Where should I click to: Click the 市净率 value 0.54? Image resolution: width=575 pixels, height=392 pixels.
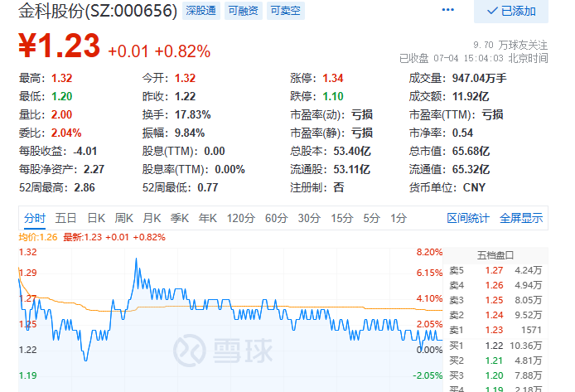pos(462,133)
